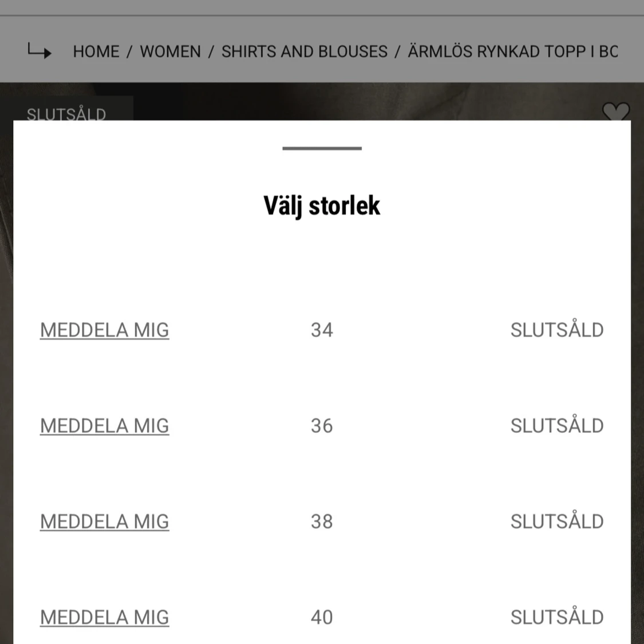Click the breadcrumb arrow icon
The height and width of the screenshot is (644, 644).
(x=39, y=52)
